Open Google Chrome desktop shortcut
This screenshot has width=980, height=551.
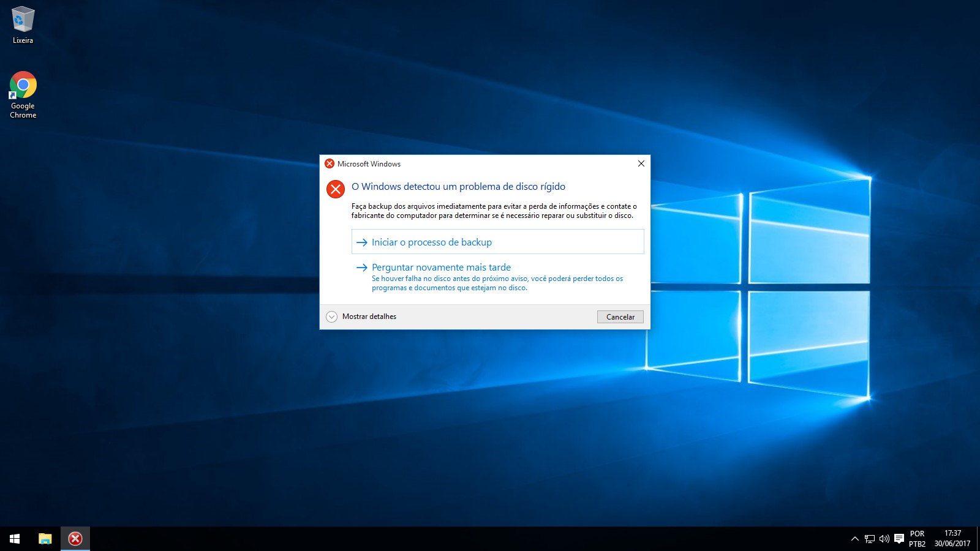(23, 95)
